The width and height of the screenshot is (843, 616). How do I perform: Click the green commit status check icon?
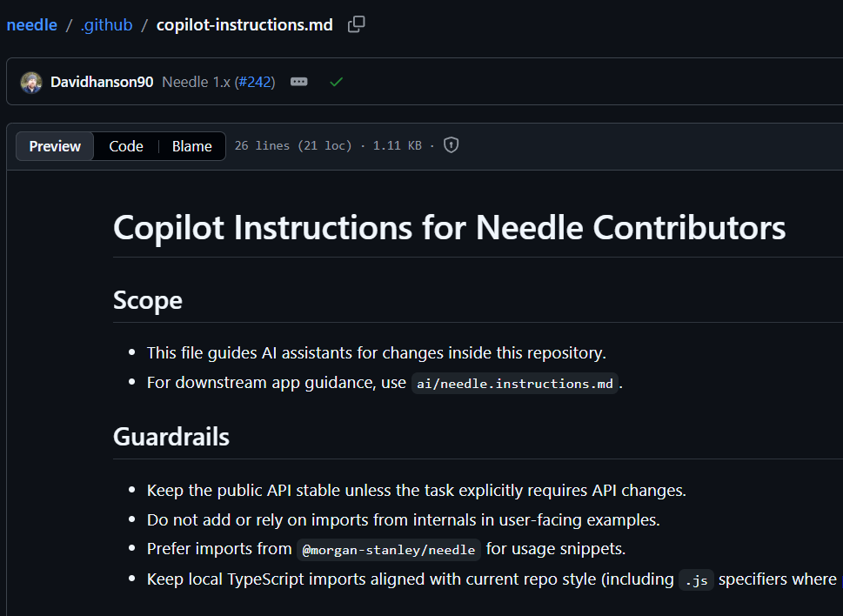336,81
